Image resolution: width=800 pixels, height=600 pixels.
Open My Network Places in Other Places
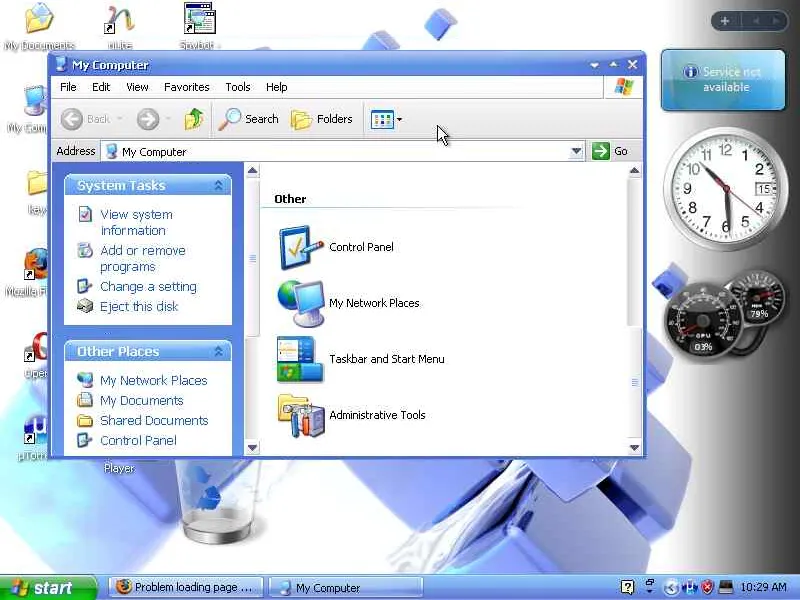(154, 381)
